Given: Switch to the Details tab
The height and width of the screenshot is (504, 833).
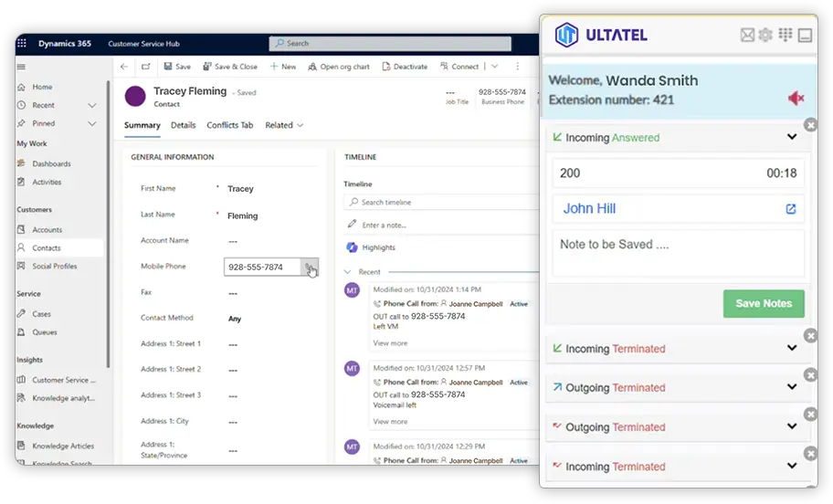Looking at the screenshot, I should (x=183, y=125).
